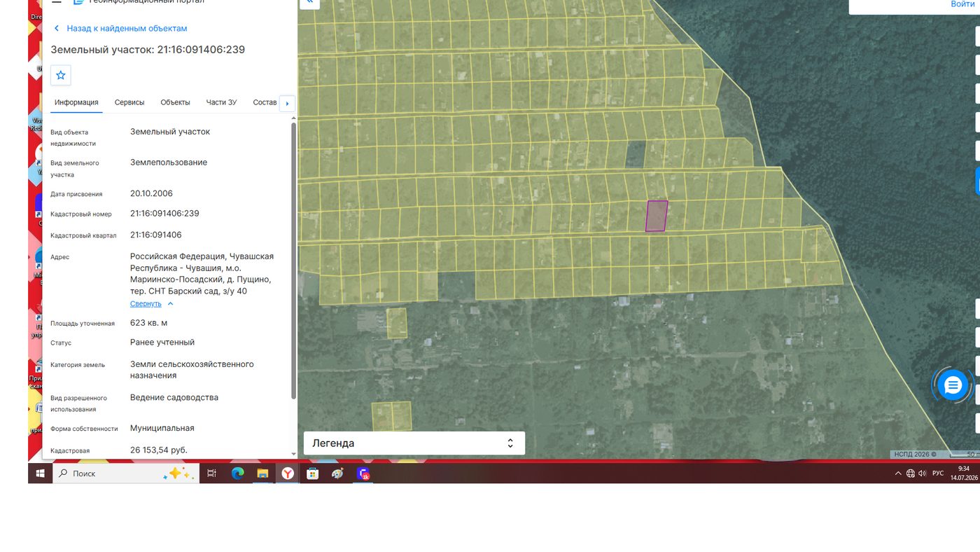The height and width of the screenshot is (552, 980).
Task: Click the info panel vertical scrollbar
Action: [x=294, y=261]
